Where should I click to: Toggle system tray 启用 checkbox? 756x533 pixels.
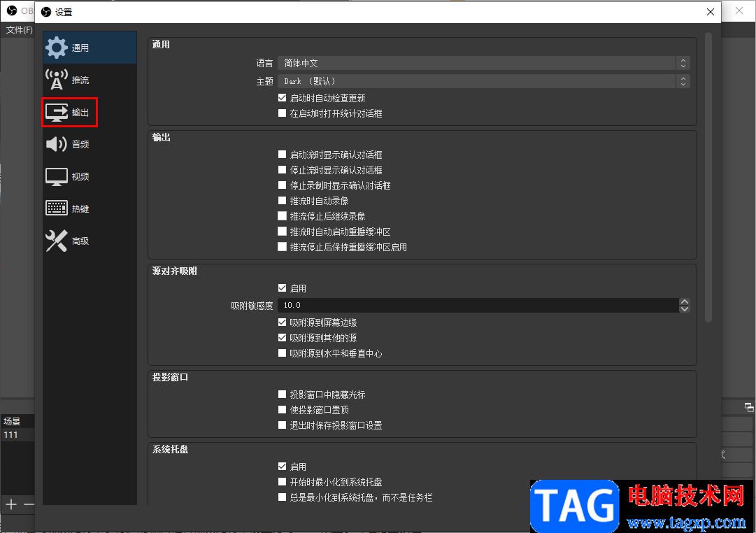click(283, 467)
